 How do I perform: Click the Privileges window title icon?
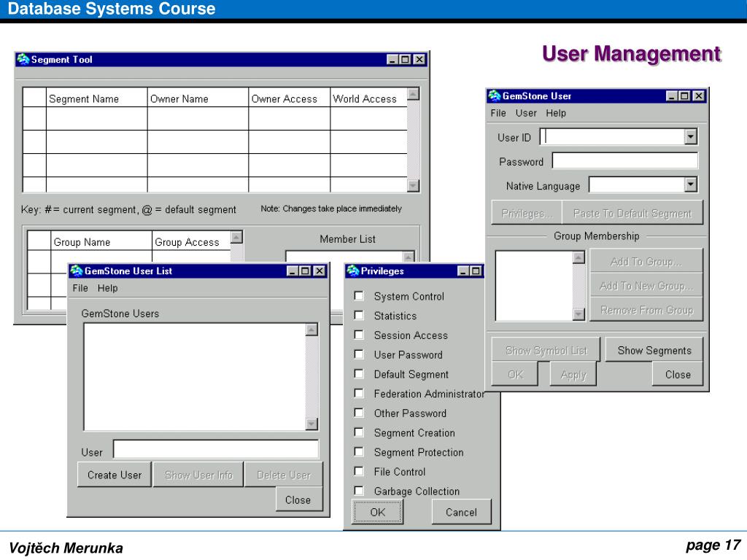(x=353, y=271)
